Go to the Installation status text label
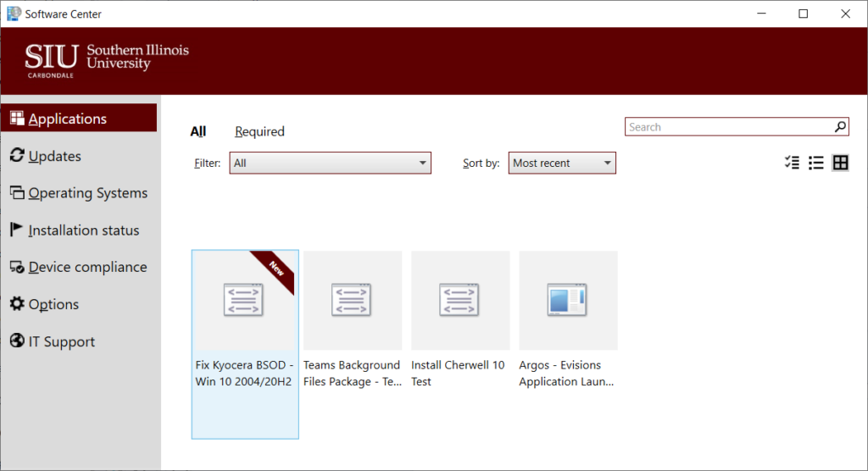This screenshot has width=868, height=471. pyautogui.click(x=84, y=230)
